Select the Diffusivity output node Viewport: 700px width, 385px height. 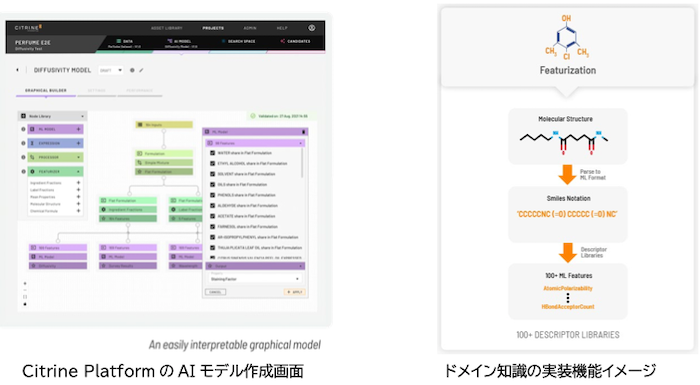58,266
